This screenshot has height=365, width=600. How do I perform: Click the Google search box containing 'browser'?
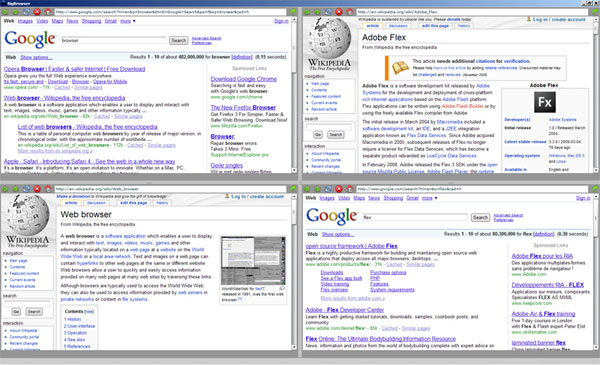pyautogui.click(x=113, y=40)
